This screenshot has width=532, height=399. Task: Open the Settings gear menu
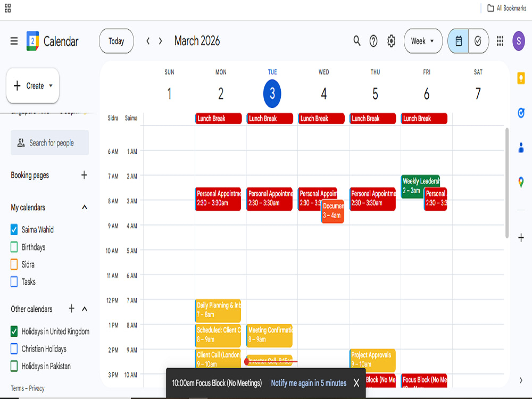click(x=391, y=41)
